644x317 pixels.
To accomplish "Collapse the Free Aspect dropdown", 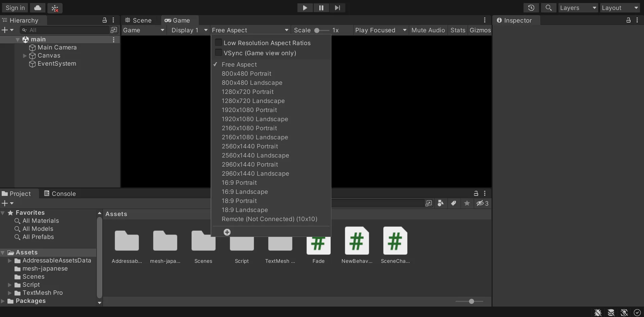I will (250, 30).
